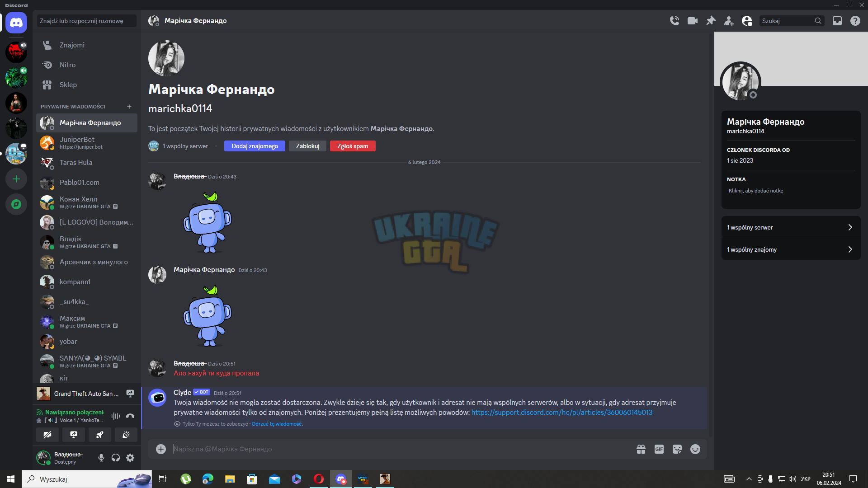
Task: Toggle microphone mute
Action: click(x=101, y=458)
